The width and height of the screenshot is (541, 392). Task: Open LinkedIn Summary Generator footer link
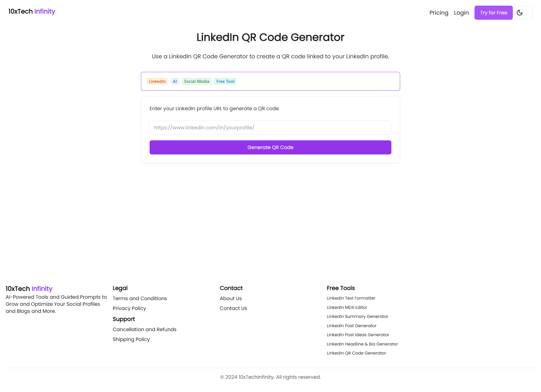357,316
